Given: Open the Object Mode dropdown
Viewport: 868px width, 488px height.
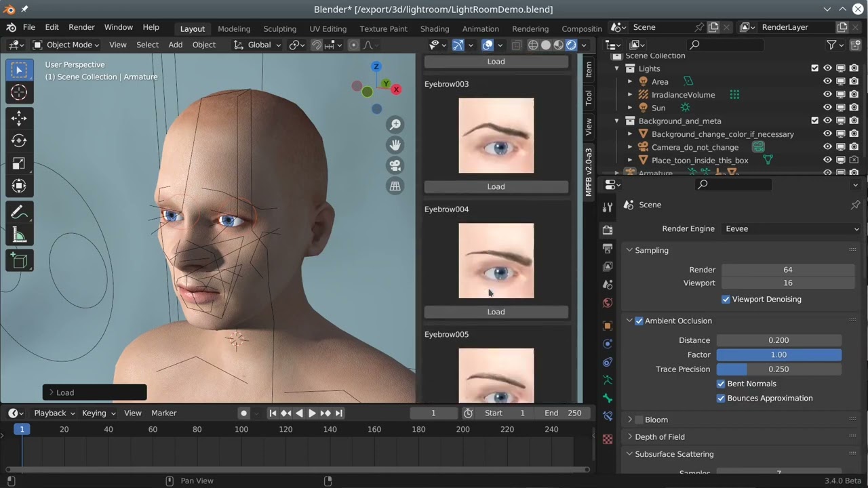Looking at the screenshot, I should click(x=66, y=45).
